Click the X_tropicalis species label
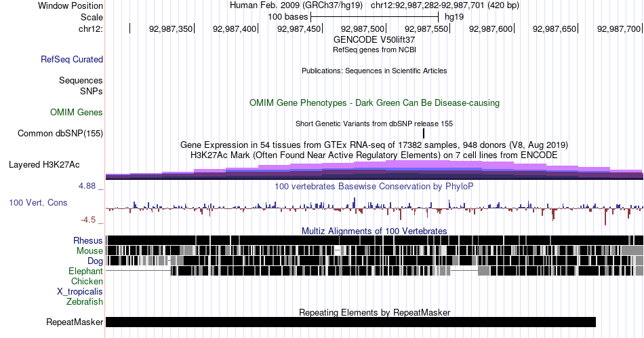 (80, 291)
